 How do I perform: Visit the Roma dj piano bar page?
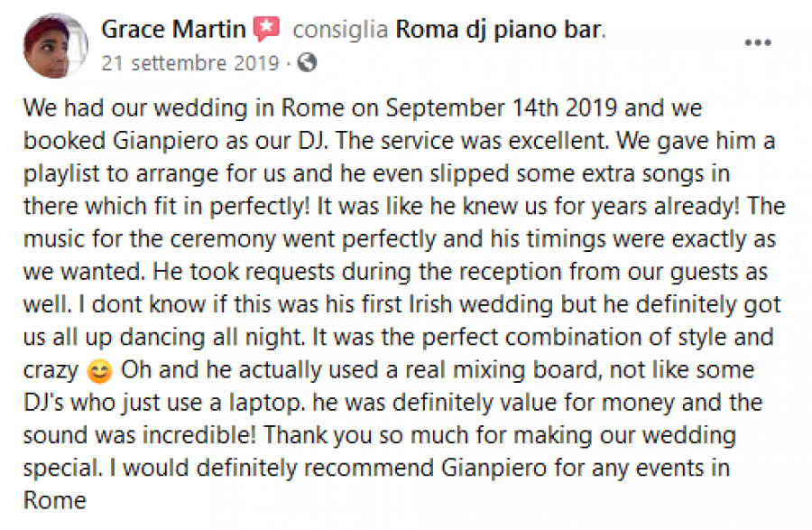click(498, 30)
